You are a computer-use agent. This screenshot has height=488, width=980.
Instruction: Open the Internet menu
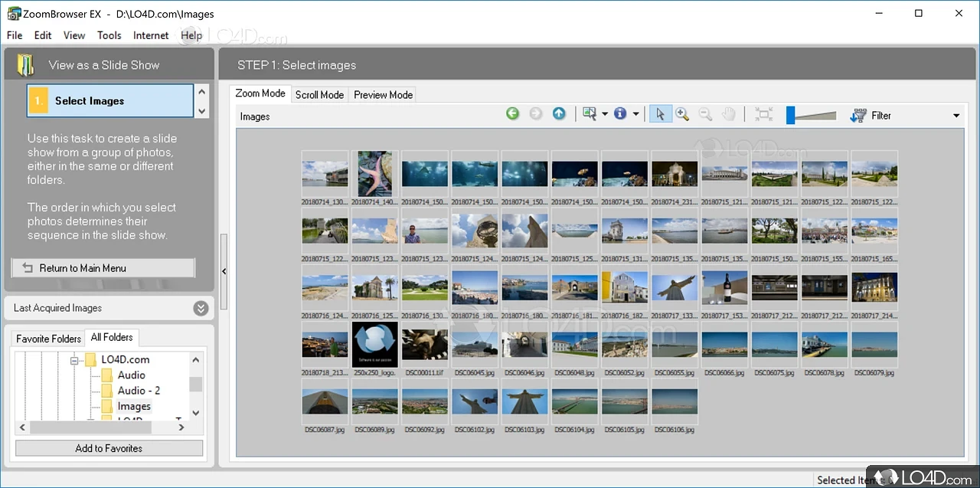click(151, 35)
